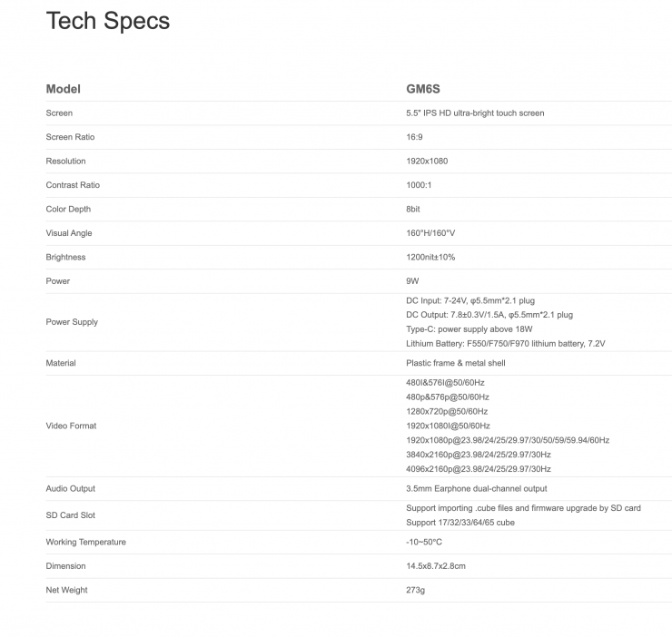Screen dimensions: 672x637
Task: Select the 160°H/160°V visual angle value
Action: [430, 233]
